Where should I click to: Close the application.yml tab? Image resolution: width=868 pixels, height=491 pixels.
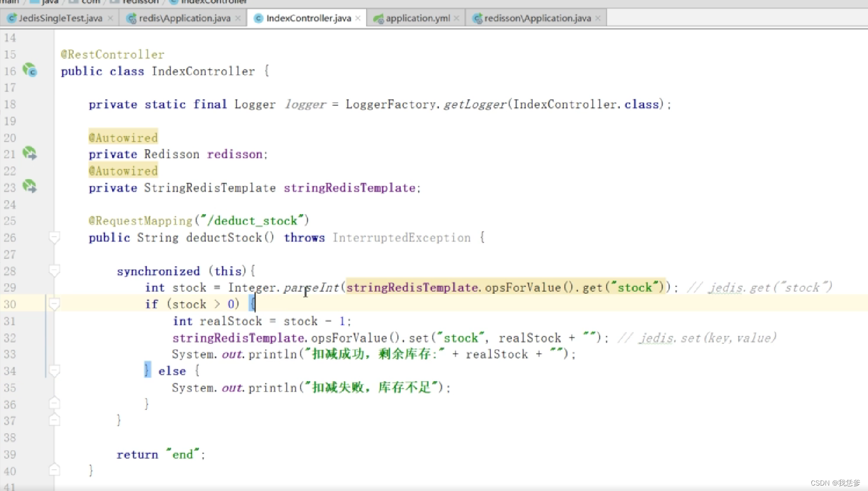pyautogui.click(x=456, y=18)
